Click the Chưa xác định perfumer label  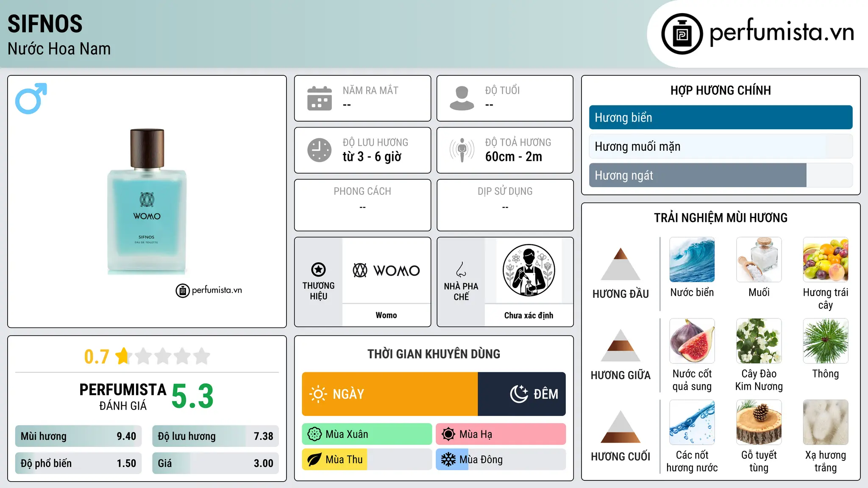coord(529,315)
